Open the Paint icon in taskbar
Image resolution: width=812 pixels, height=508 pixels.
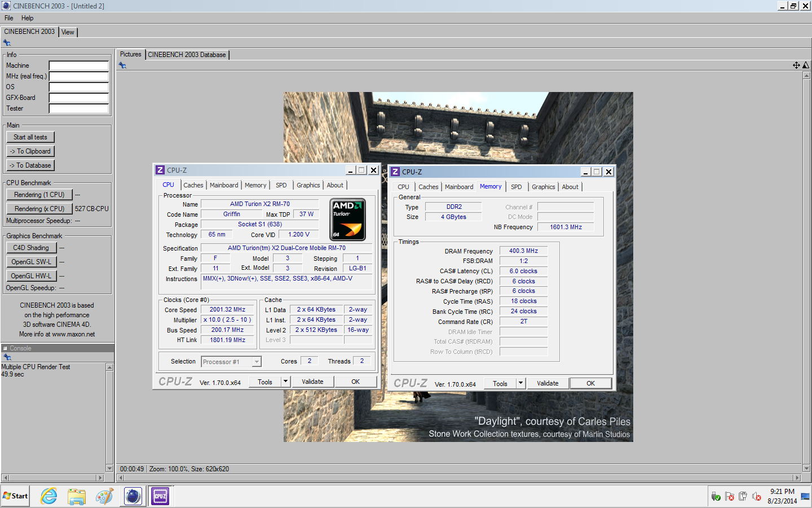104,496
